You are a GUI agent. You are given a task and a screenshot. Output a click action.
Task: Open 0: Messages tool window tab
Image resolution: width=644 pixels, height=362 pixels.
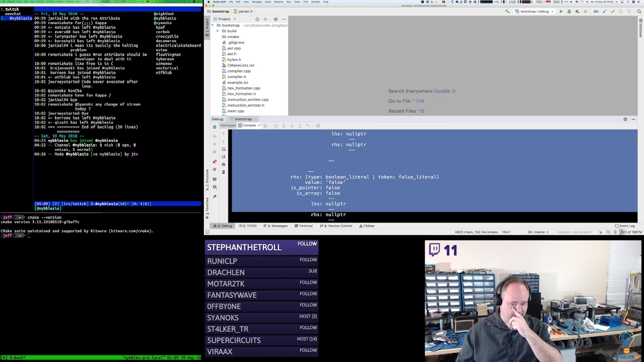(275, 226)
